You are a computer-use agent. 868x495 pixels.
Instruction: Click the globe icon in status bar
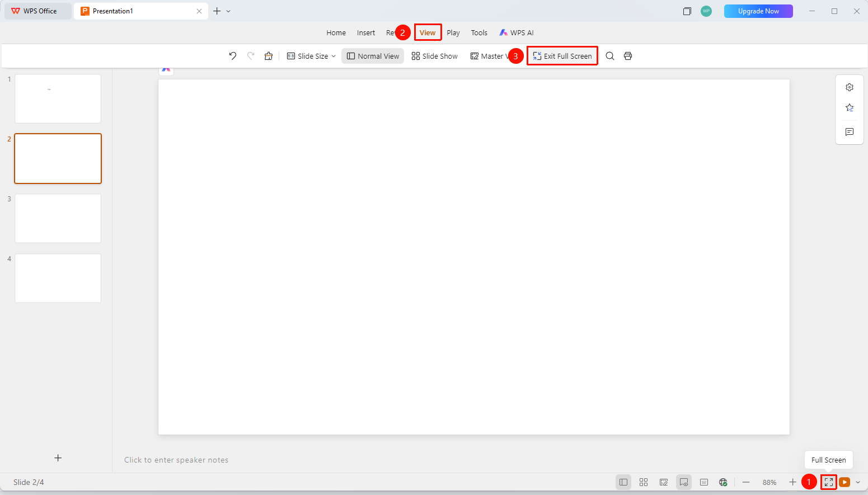click(723, 482)
